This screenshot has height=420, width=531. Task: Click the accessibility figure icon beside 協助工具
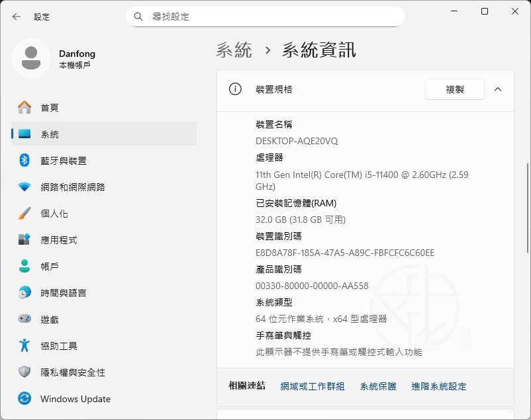[24, 345]
